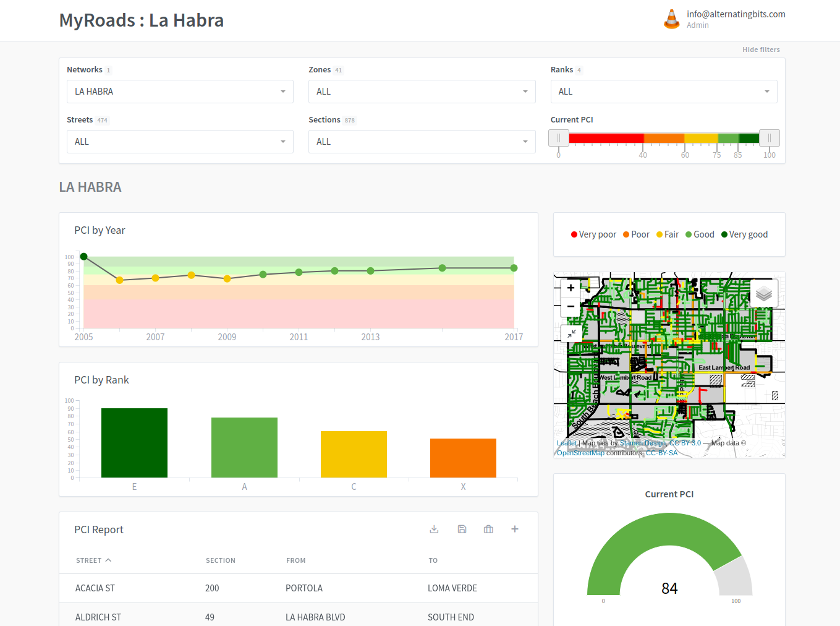Click the traffic cone user avatar
The image size is (840, 626).
coord(672,19)
